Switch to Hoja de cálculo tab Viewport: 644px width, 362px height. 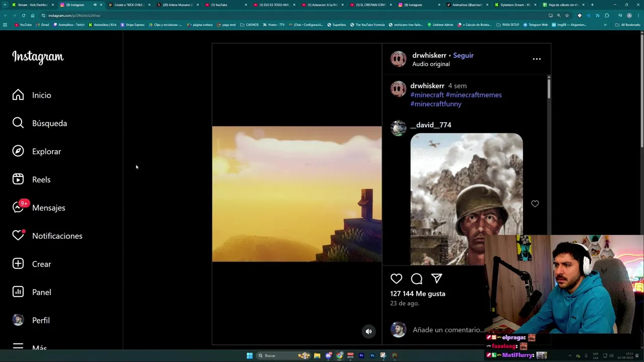point(563,5)
